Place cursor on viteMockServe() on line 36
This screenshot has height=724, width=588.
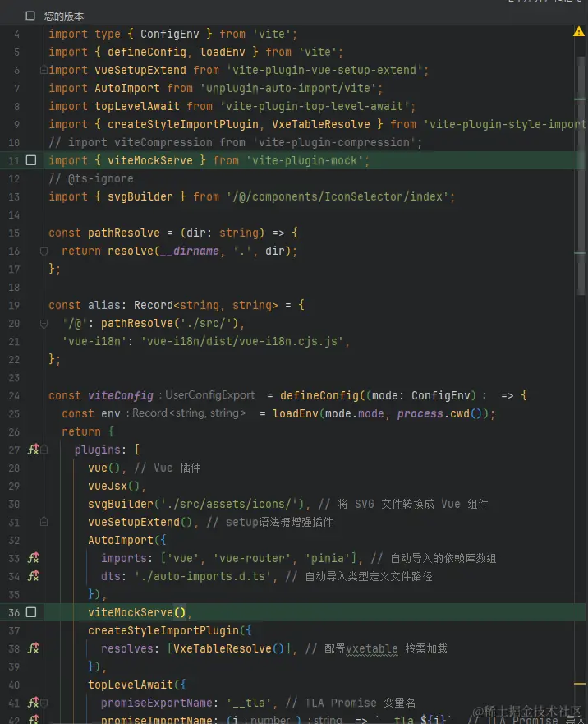[136, 612]
